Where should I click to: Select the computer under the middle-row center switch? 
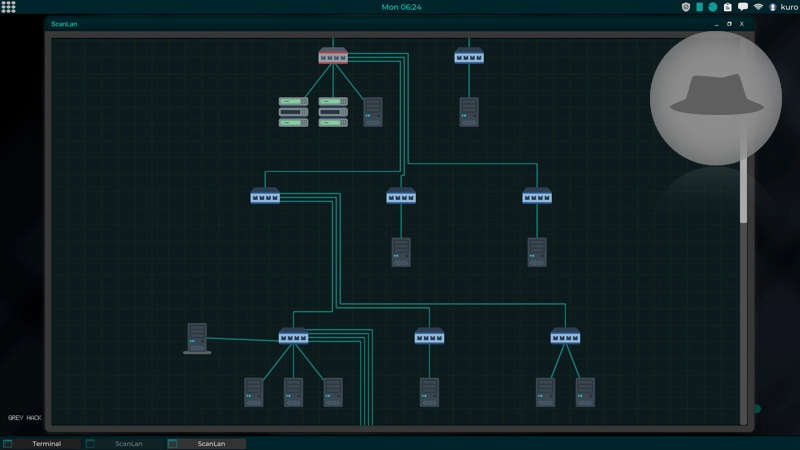click(401, 252)
